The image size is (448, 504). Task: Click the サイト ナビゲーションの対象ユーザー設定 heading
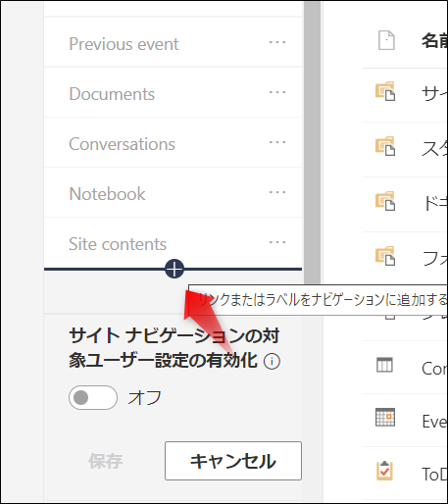tap(174, 348)
